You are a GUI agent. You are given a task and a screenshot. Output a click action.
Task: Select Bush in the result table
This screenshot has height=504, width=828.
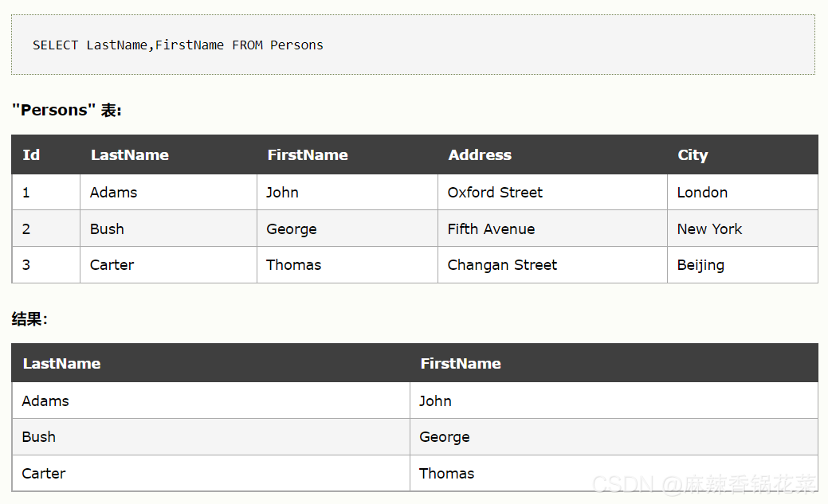click(x=210, y=437)
